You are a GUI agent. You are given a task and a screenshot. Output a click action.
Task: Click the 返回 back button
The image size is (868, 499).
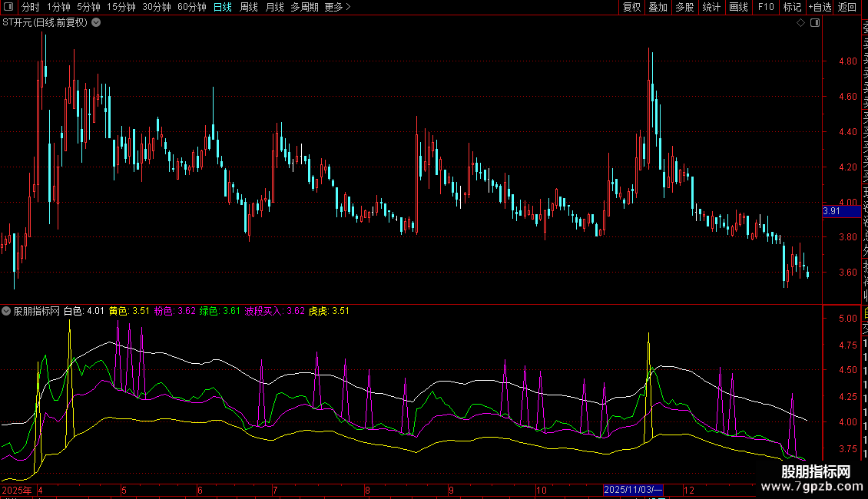[x=846, y=7]
